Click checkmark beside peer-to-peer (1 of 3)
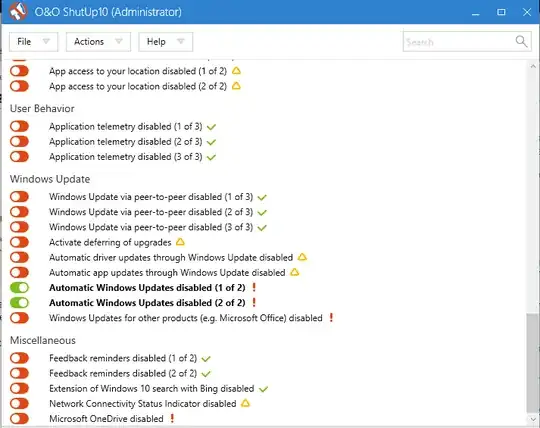Screen dimensions: 540x428 click(x=262, y=198)
